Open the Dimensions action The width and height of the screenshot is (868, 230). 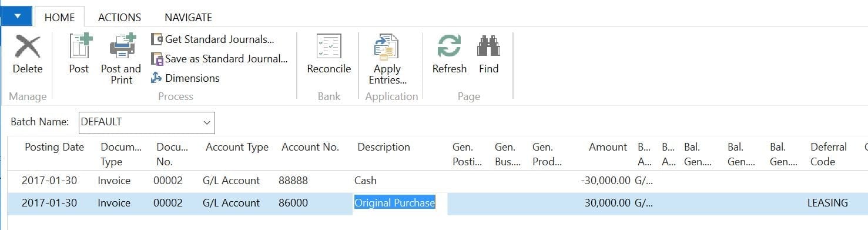(186, 78)
